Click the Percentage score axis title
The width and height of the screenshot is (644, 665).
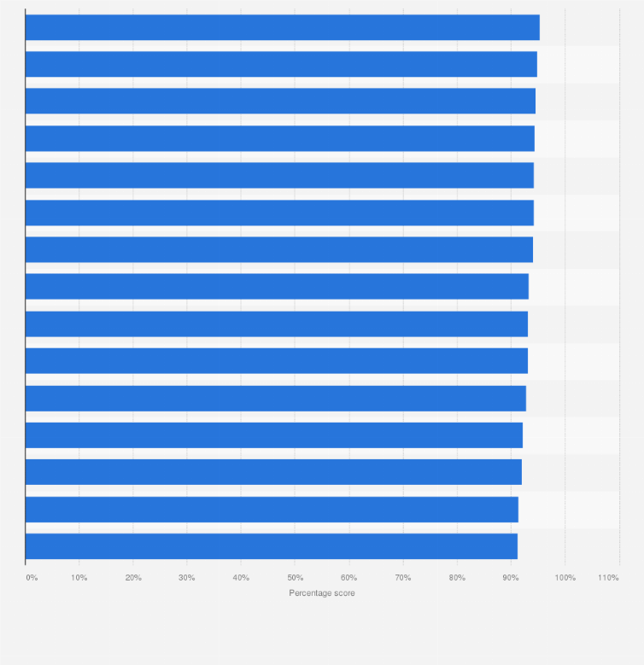point(322,593)
